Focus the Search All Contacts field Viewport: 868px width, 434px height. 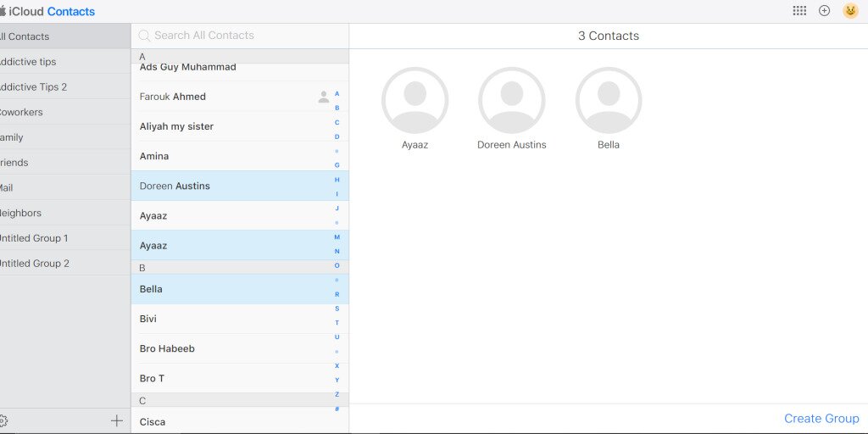point(240,36)
